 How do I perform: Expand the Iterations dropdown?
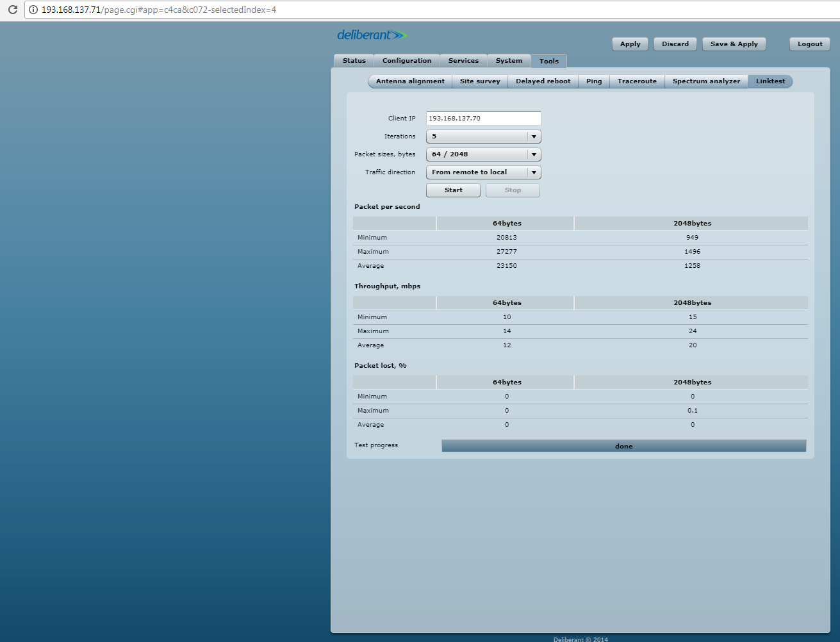(483, 136)
